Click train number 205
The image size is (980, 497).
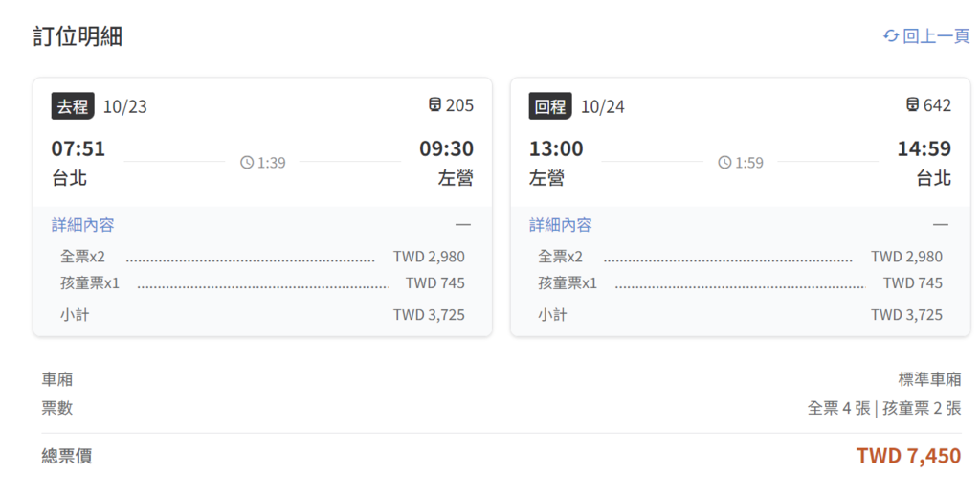(459, 105)
